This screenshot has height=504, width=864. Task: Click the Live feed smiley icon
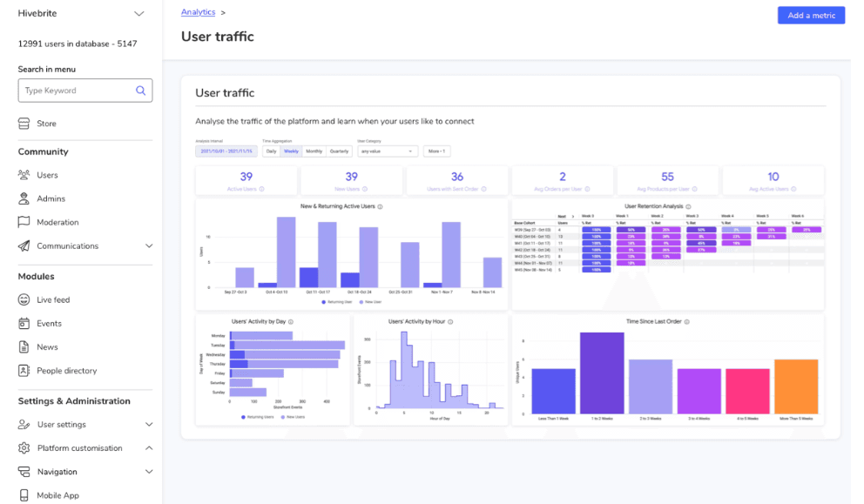coord(24,299)
